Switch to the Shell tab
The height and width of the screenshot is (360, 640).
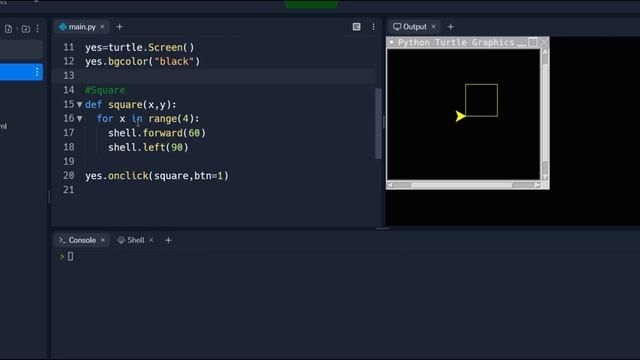pyautogui.click(x=131, y=240)
